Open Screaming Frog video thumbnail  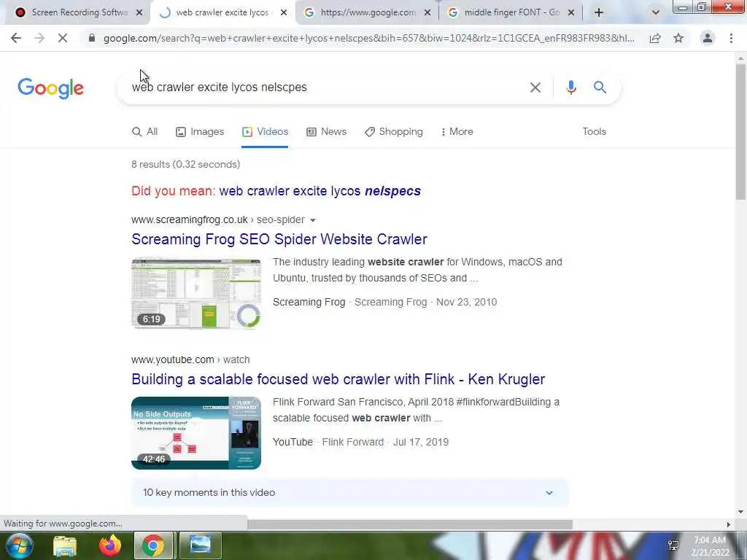click(196, 294)
